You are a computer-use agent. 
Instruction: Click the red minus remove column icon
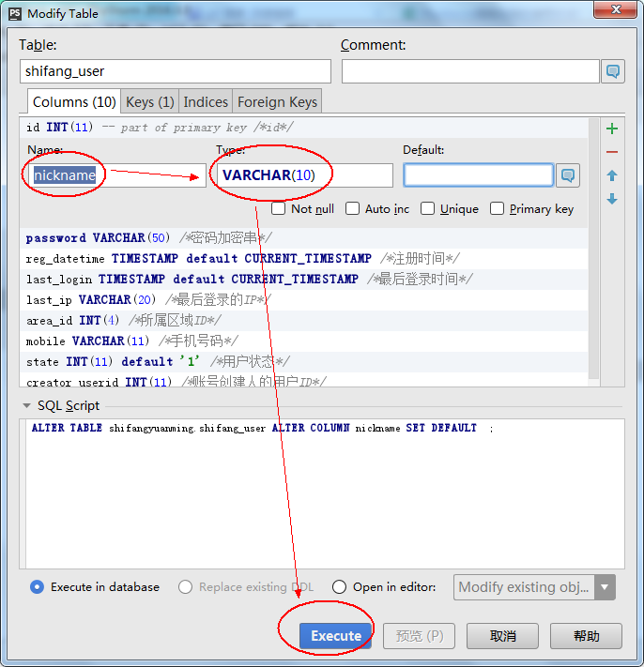(x=612, y=152)
